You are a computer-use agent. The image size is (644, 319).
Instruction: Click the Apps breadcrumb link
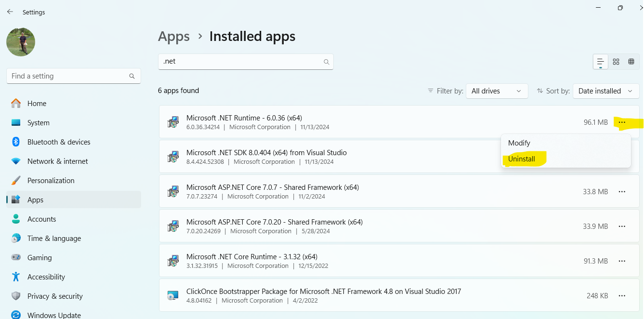(x=174, y=37)
